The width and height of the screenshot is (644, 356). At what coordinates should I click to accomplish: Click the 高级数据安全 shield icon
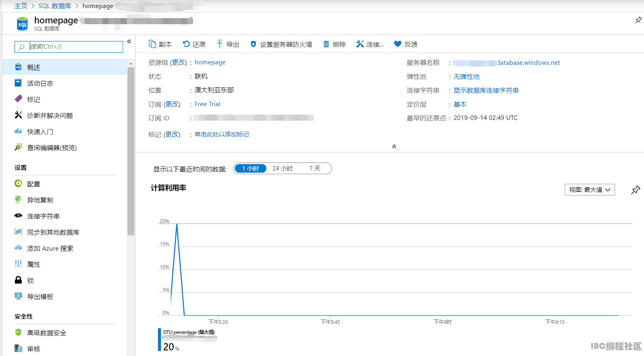click(18, 332)
